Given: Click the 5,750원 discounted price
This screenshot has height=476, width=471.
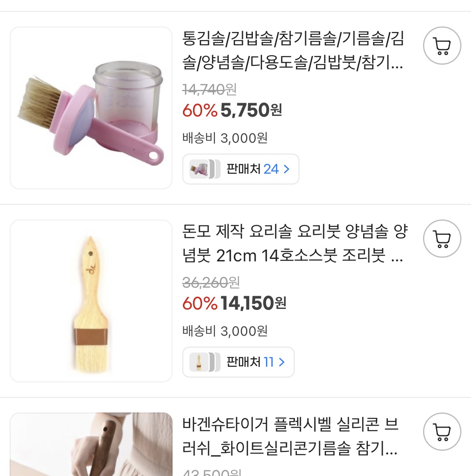Looking at the screenshot, I should [251, 110].
